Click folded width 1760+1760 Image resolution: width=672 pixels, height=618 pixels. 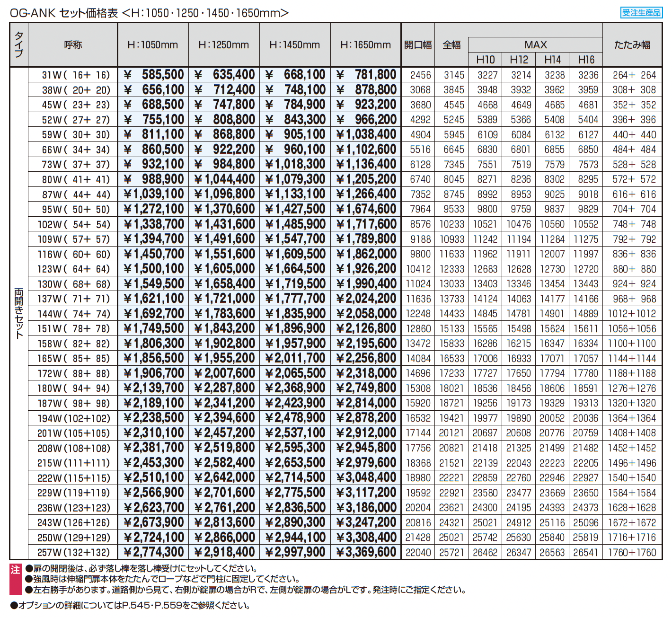[x=632, y=552]
